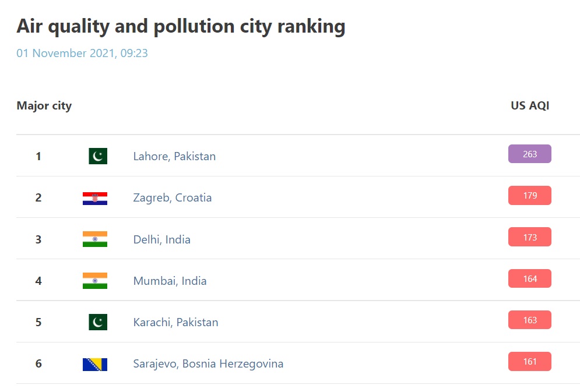Select the Delhi, India city link
Viewport: 580px width, 392px height.
[x=161, y=239]
